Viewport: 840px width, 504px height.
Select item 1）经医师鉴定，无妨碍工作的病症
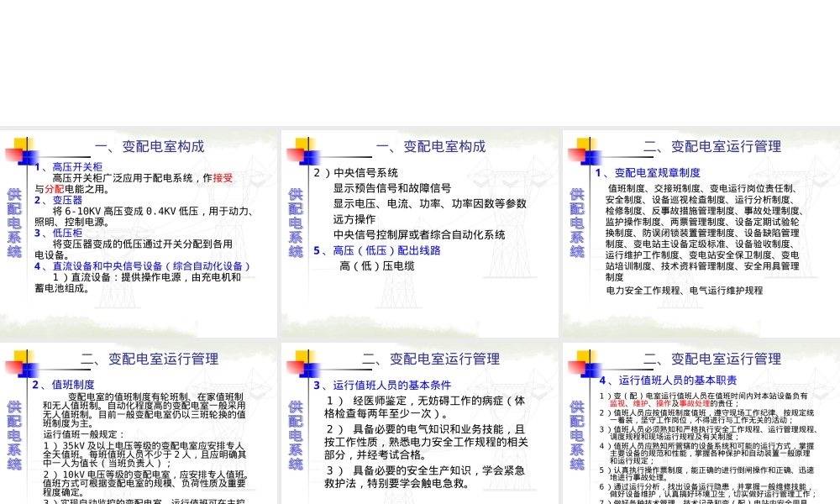pyautogui.click(x=425, y=407)
